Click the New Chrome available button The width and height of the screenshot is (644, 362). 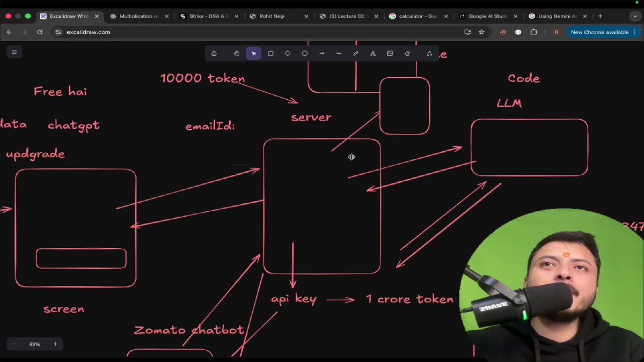pyautogui.click(x=599, y=32)
